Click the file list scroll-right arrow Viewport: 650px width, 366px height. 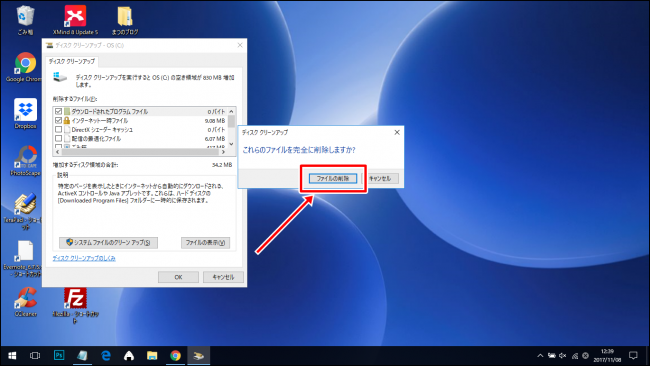click(x=223, y=152)
